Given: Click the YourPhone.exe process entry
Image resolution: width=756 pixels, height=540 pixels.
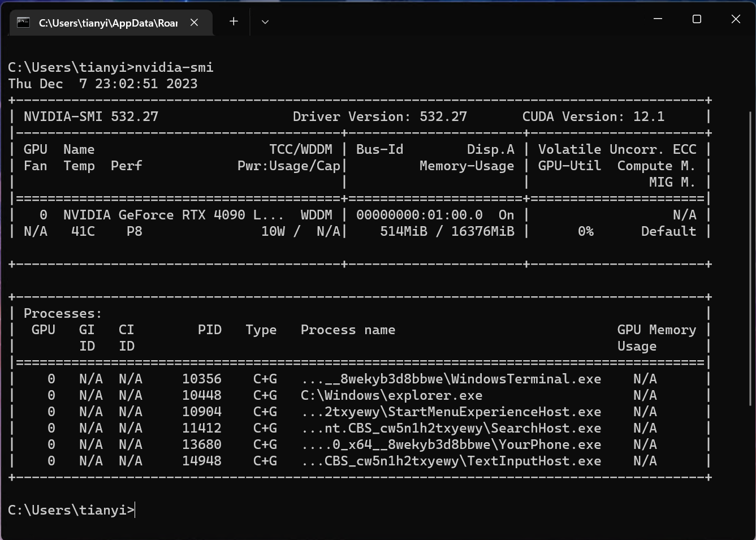Looking at the screenshot, I should [451, 444].
